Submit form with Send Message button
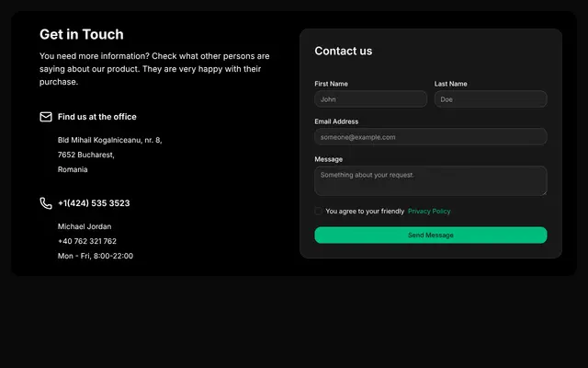 431,236
